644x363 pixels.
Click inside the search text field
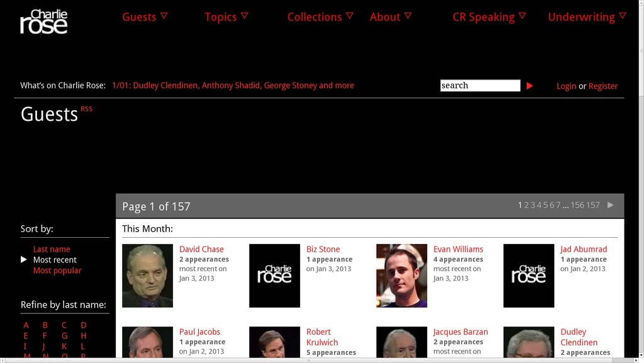(480, 86)
